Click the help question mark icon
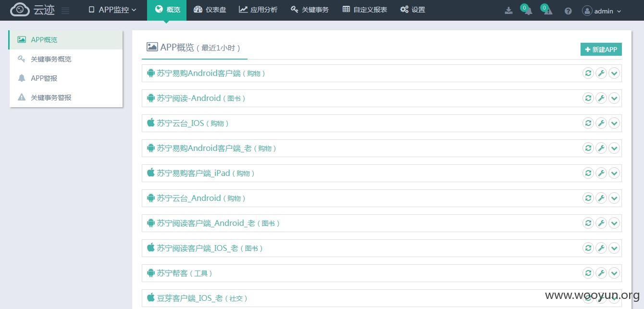This screenshot has height=309, width=644. click(568, 11)
